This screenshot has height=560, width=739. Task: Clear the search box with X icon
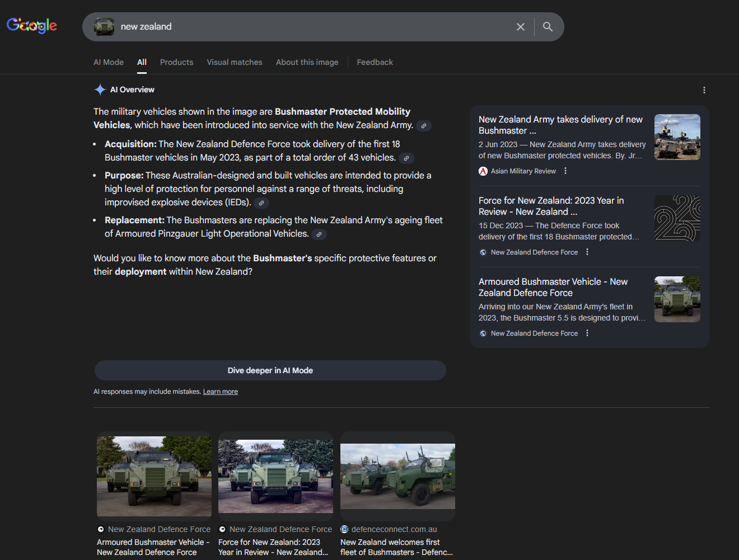tap(520, 27)
